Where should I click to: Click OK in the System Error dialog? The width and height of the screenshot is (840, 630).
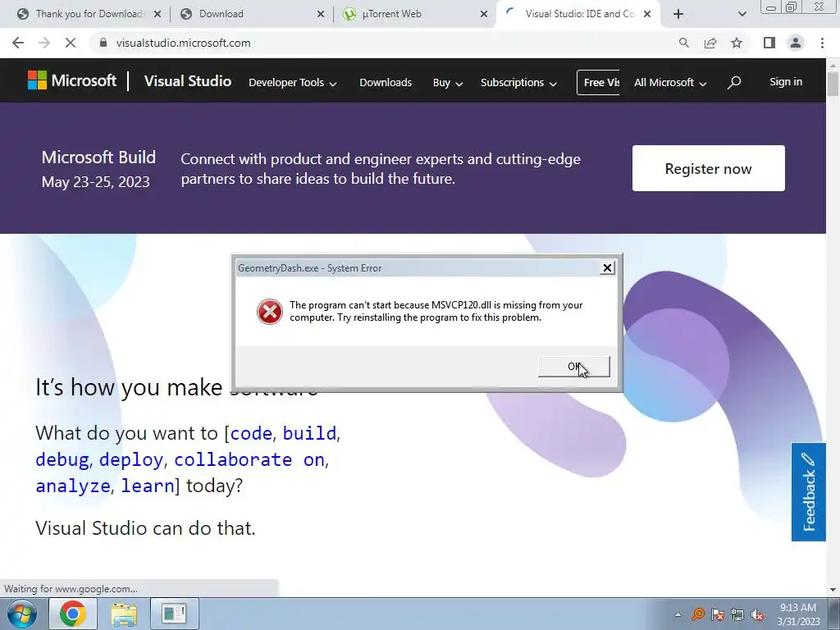pos(573,367)
